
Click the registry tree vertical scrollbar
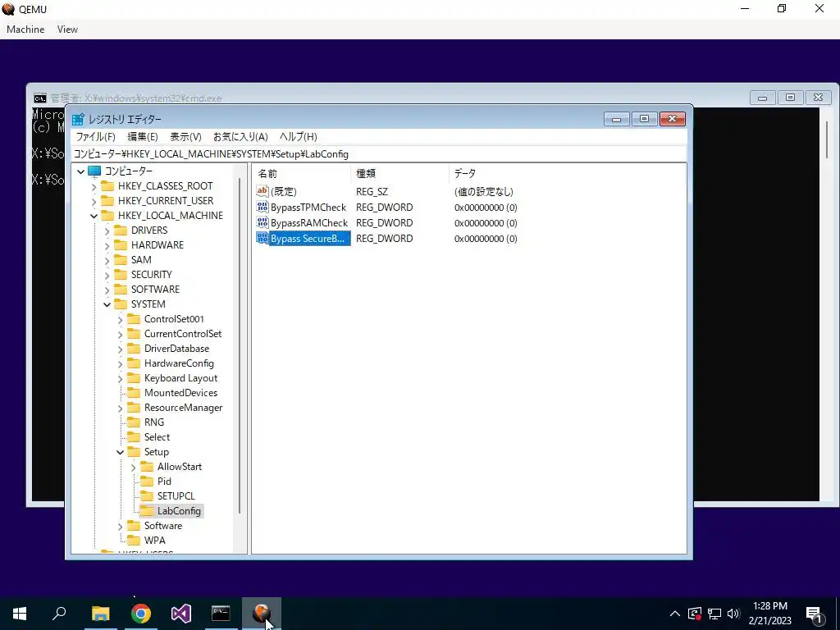[240, 345]
